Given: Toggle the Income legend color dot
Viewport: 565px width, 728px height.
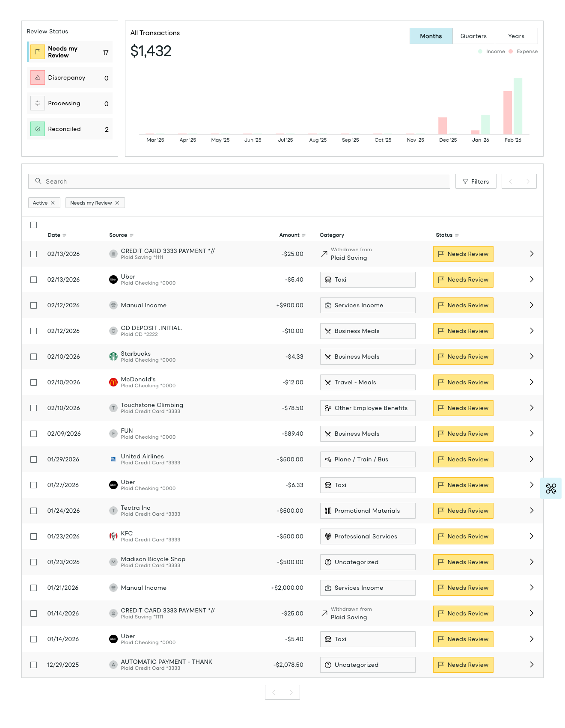Looking at the screenshot, I should point(480,51).
